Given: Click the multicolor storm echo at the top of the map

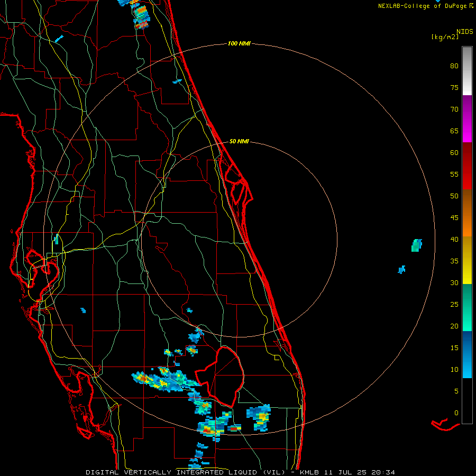Looking at the screenshot, I should [x=142, y=17].
